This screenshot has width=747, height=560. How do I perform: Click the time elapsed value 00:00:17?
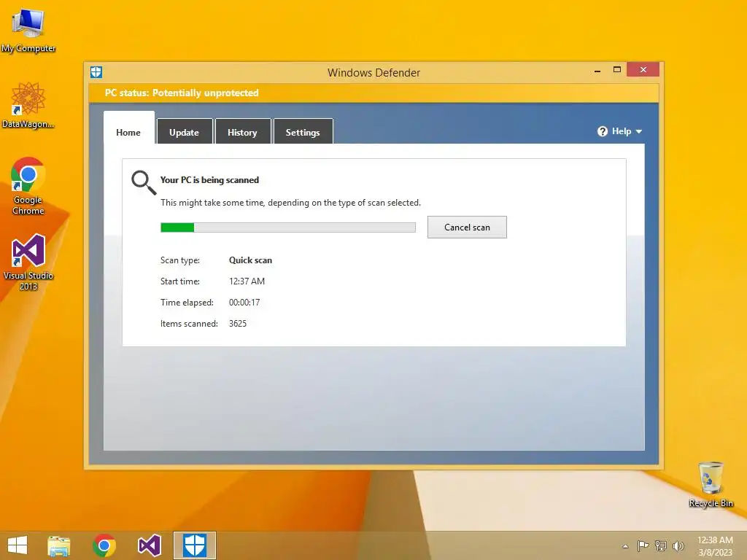coord(244,302)
